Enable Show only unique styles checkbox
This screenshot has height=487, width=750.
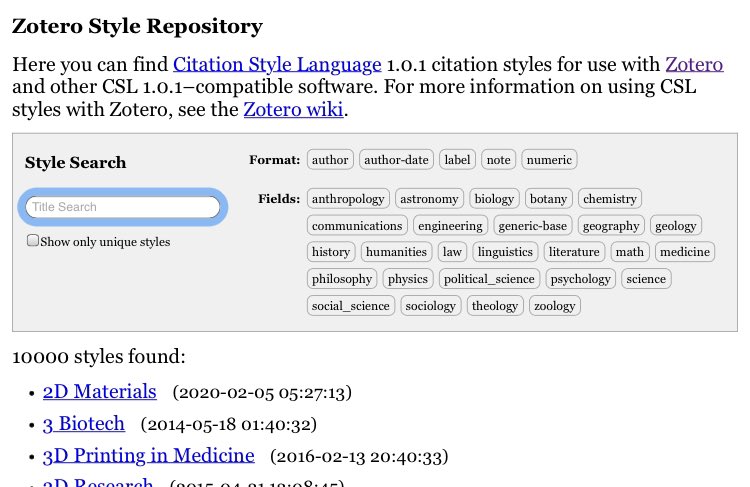tap(33, 240)
